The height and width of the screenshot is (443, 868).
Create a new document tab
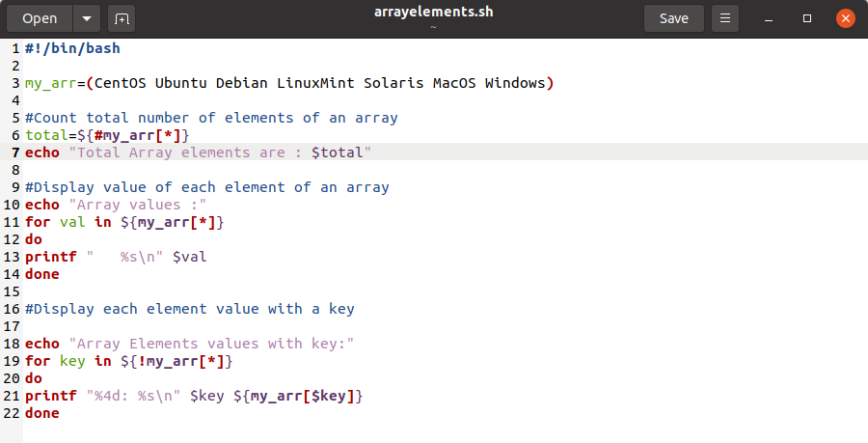pyautogui.click(x=122, y=18)
